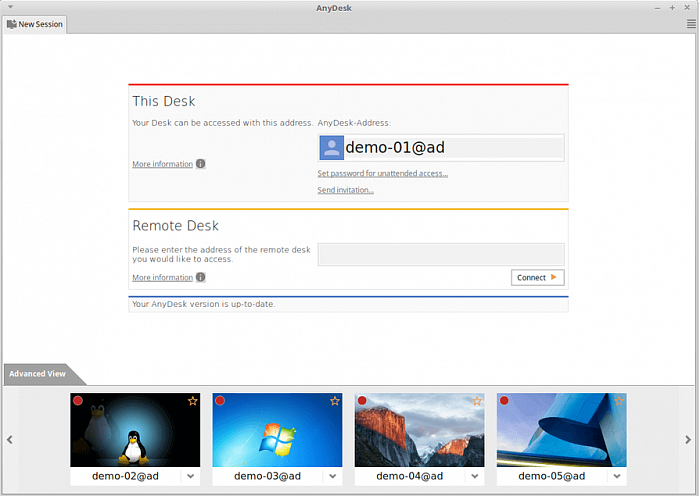The image size is (700, 496).
Task: Click the Send invitation link
Action: (345, 190)
